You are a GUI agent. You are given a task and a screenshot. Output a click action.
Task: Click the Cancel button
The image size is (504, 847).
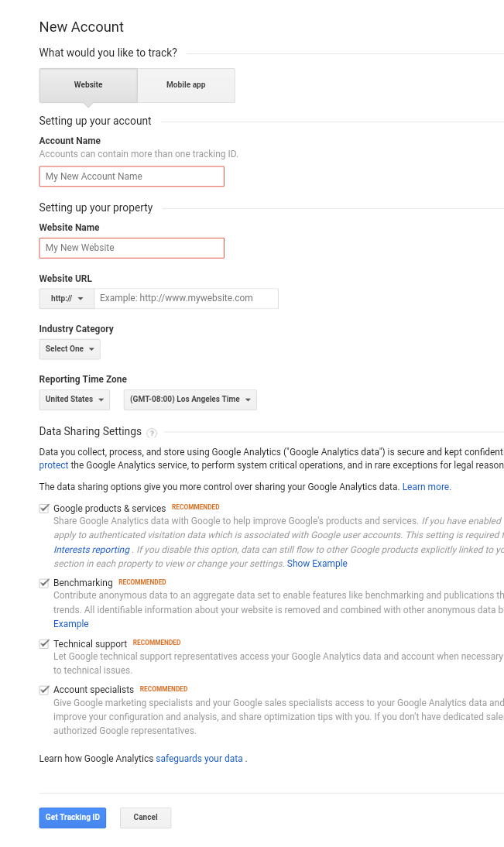[146, 818]
